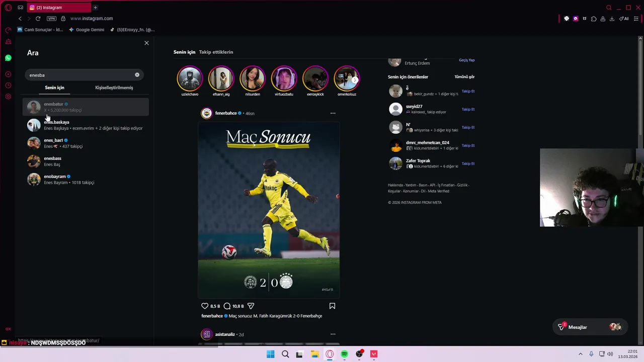Open settings gear in Opera sidebar
The height and width of the screenshot is (362, 644).
click(x=8, y=97)
